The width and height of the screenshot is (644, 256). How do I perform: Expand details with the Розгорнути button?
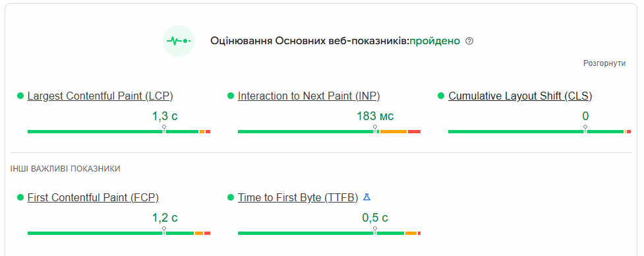pos(604,63)
